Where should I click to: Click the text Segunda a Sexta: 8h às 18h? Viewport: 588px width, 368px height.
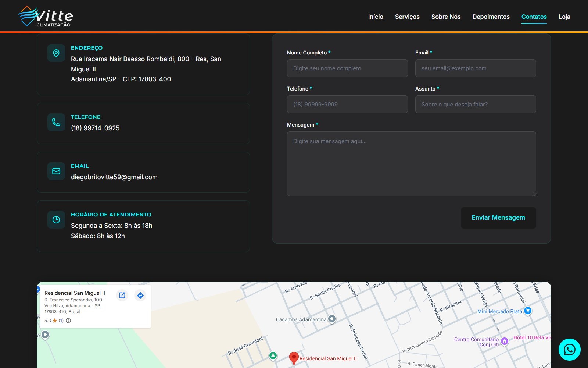click(x=112, y=226)
